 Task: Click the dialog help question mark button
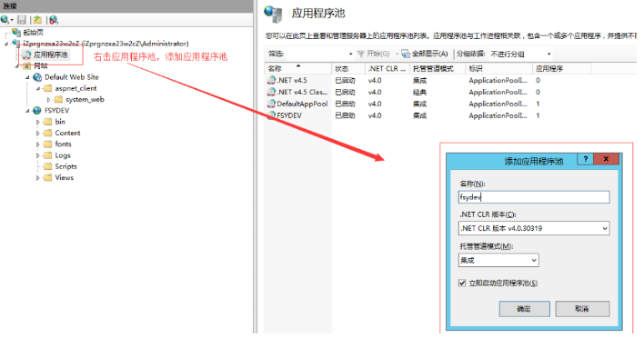coord(585,159)
